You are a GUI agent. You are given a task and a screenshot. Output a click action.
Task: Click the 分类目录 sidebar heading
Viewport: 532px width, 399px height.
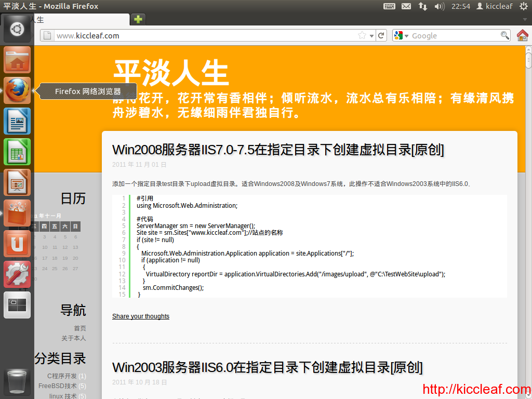(x=60, y=358)
